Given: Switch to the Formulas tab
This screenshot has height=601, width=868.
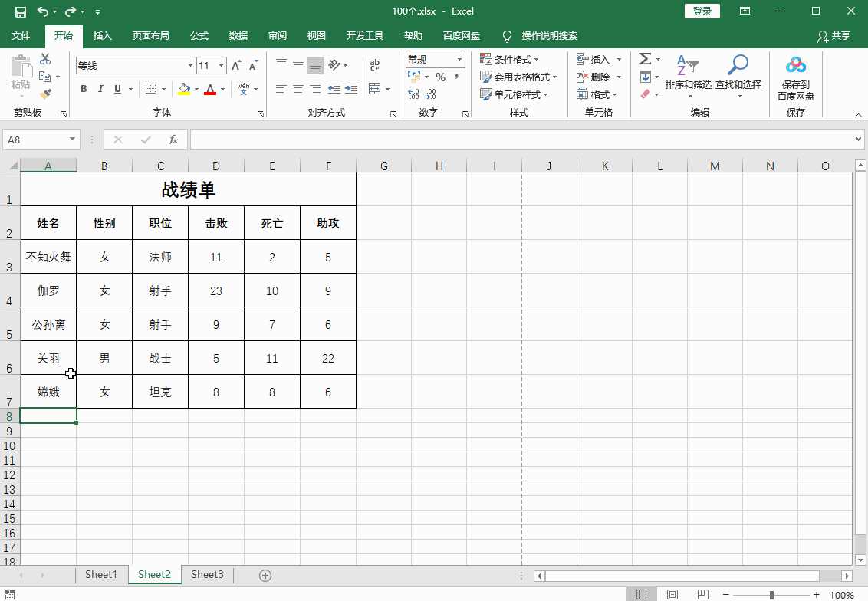Looking at the screenshot, I should [199, 36].
